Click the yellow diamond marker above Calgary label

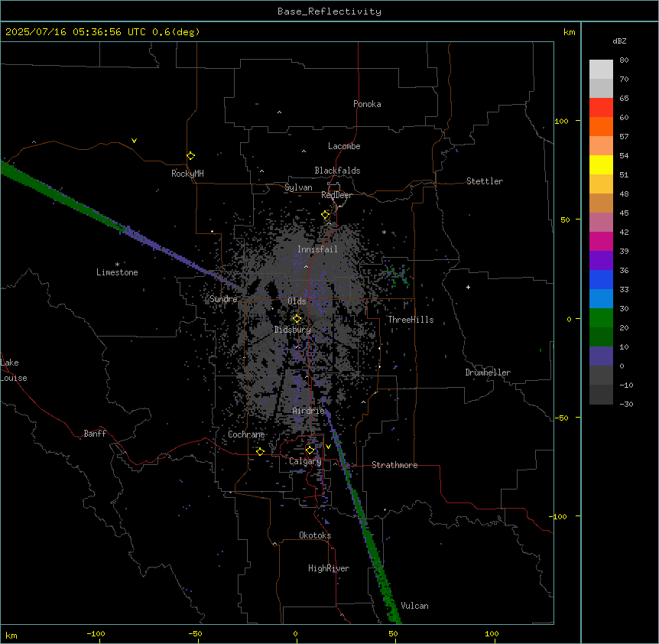click(310, 450)
